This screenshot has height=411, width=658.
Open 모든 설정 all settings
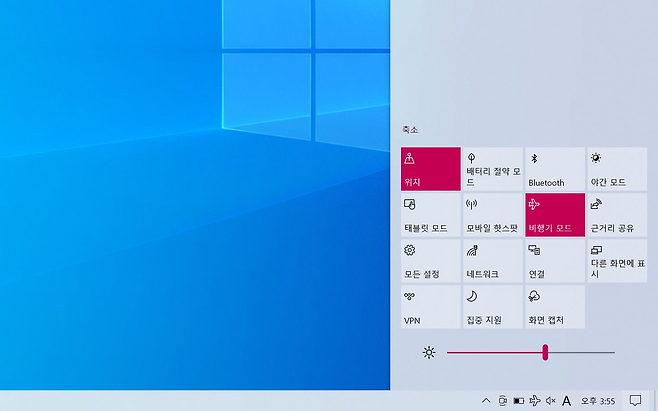coord(431,260)
